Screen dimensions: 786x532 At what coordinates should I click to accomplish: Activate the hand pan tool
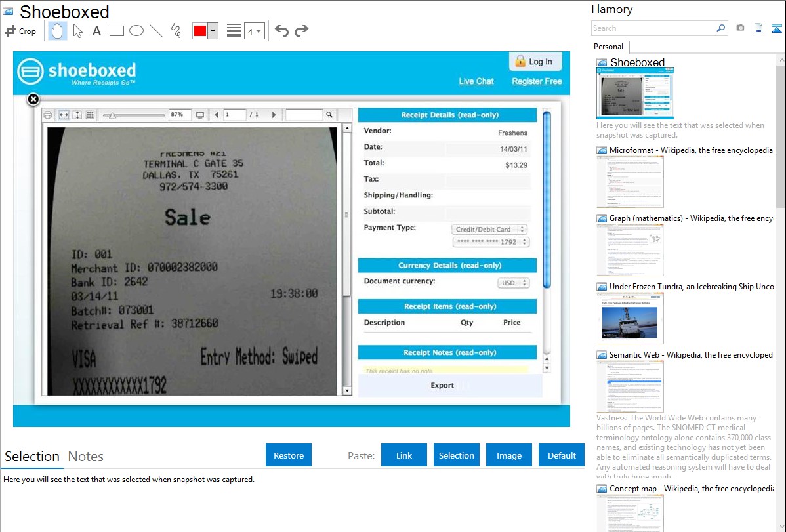(x=57, y=31)
